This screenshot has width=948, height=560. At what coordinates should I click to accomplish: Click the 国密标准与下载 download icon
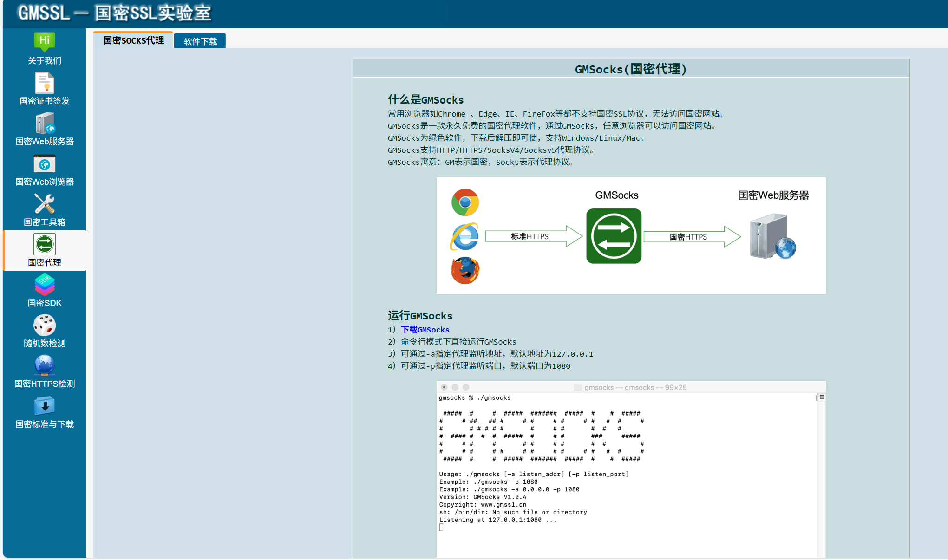coord(45,406)
